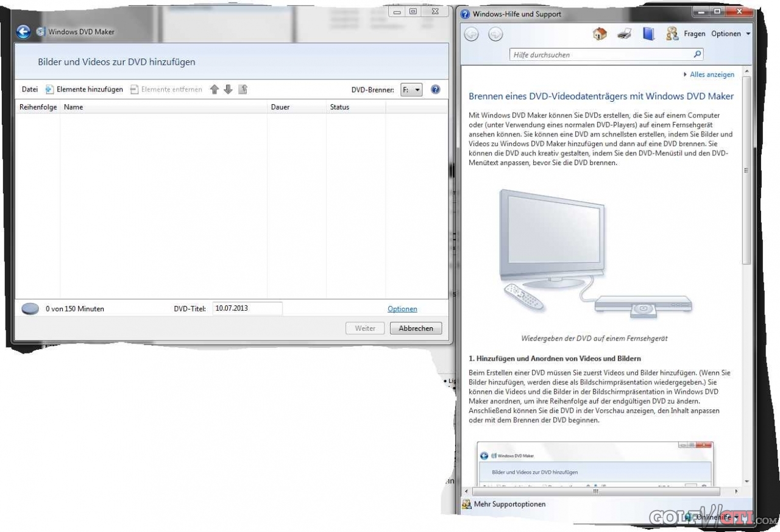Click the Bilder und Videos zur DVD hinzufügen heading

[x=116, y=62]
